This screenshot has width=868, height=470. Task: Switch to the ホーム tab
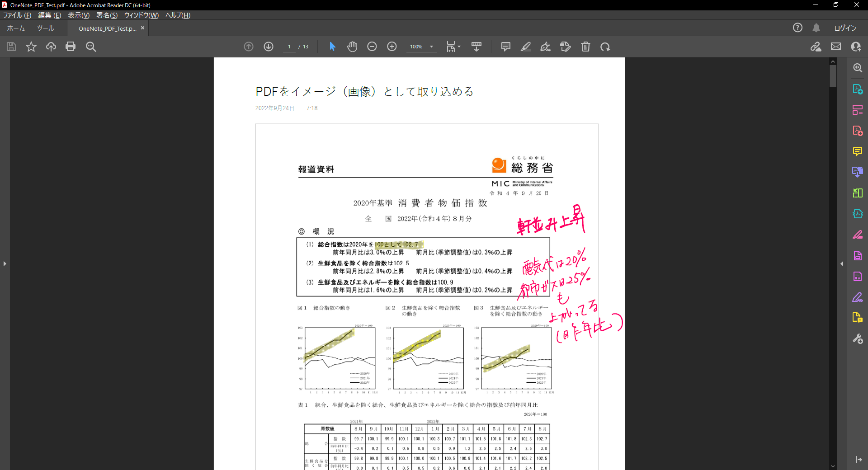point(15,28)
